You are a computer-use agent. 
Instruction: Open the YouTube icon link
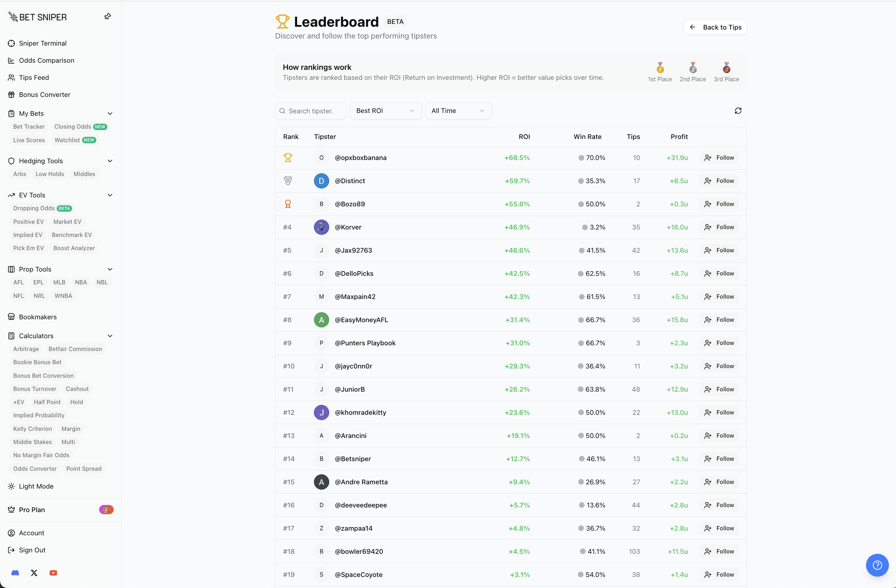54,573
